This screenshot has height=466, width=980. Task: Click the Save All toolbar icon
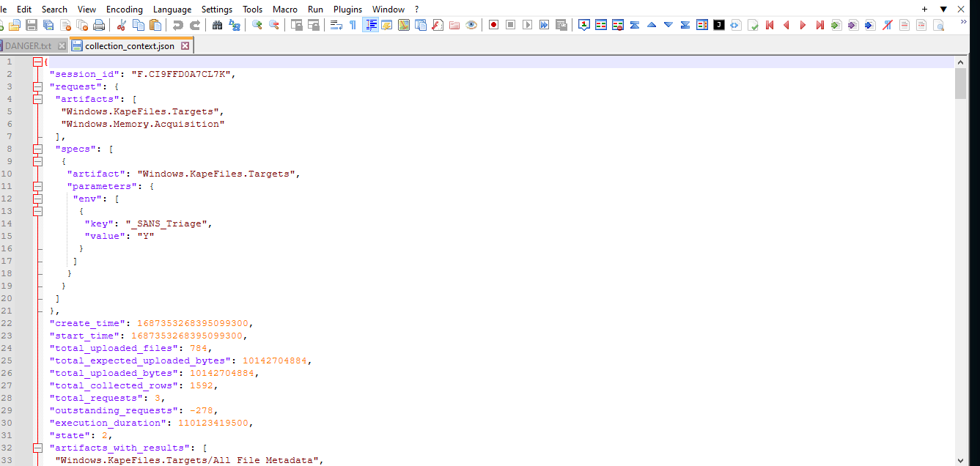48,25
